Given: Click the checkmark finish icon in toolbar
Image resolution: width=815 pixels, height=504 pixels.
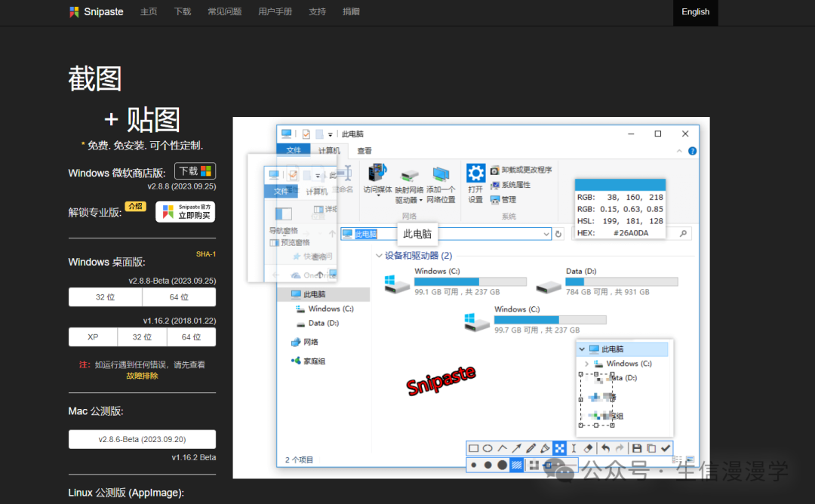Looking at the screenshot, I should 666,448.
